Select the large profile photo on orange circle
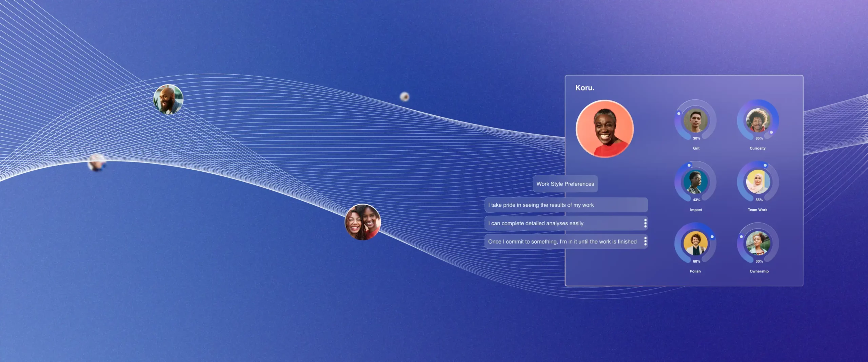Screen dimensions: 868x362 pyautogui.click(x=605, y=129)
